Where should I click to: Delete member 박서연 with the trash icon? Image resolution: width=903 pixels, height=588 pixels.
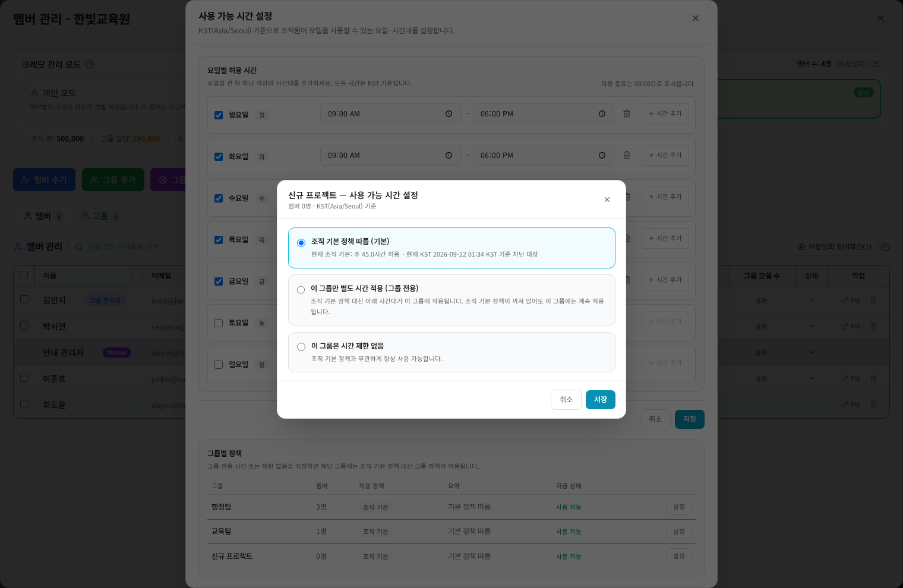click(873, 327)
